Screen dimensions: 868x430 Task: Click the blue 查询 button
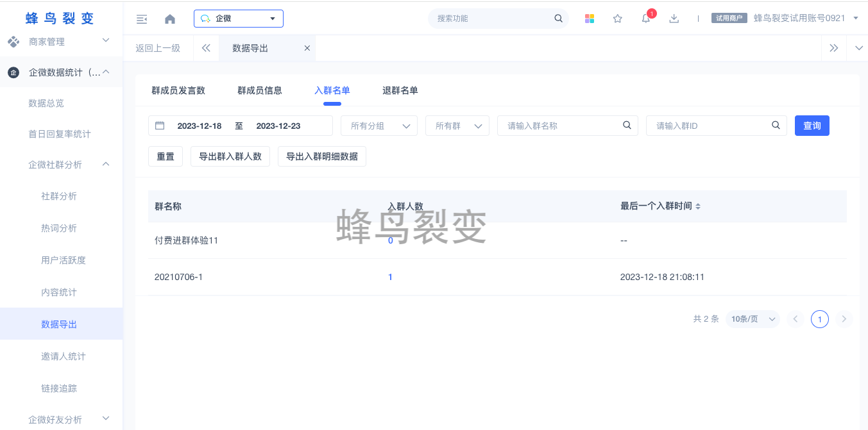pyautogui.click(x=812, y=126)
